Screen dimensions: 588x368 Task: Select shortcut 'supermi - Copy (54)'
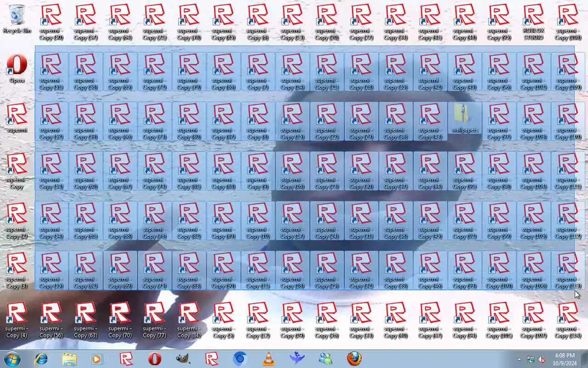click(51, 221)
